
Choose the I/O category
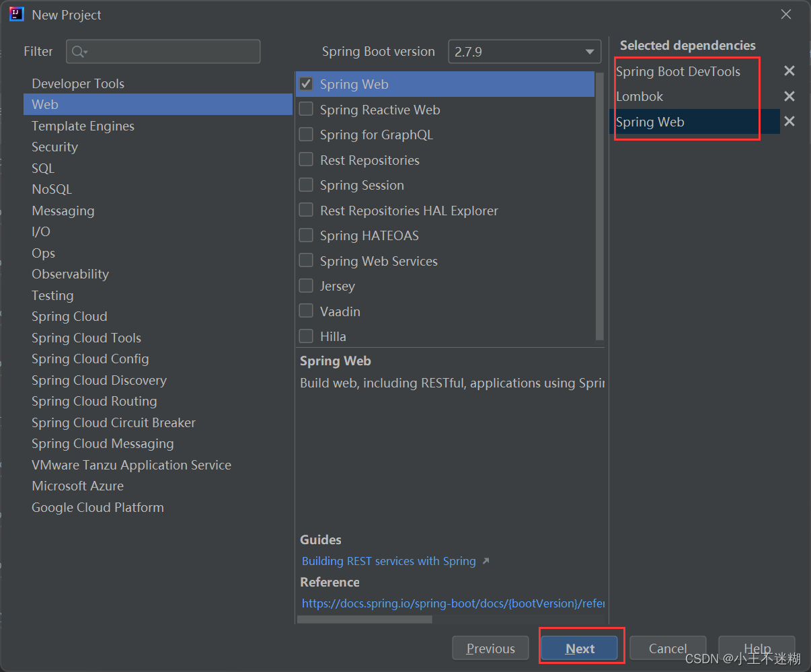coord(158,231)
